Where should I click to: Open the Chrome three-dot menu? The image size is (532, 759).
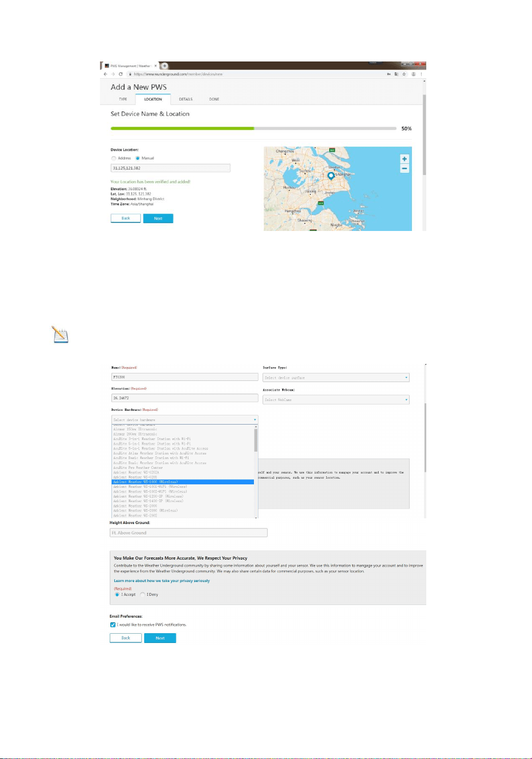coord(422,74)
